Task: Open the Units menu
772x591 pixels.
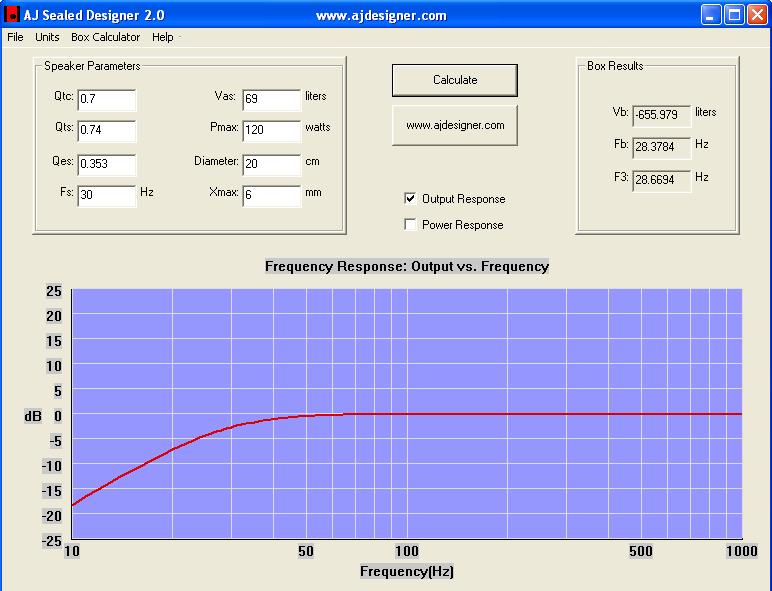Action: pos(47,37)
